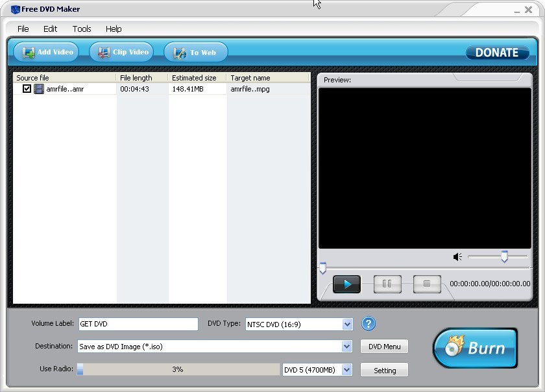Open the File menu
The image size is (545, 392).
(23, 29)
